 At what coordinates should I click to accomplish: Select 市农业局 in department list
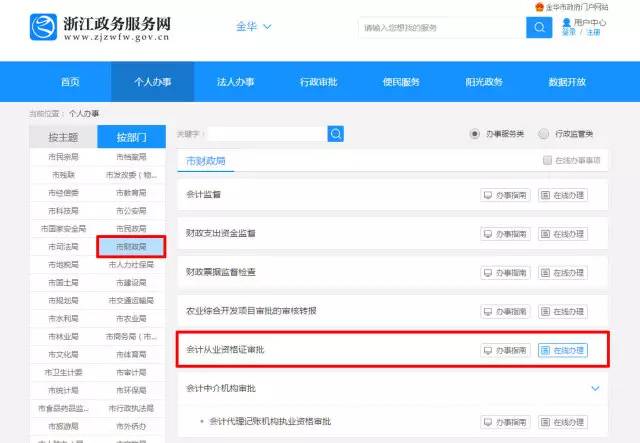[131, 318]
